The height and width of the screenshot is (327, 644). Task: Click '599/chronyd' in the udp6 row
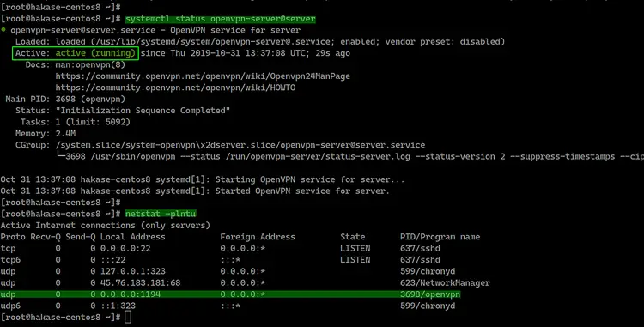[428, 306]
